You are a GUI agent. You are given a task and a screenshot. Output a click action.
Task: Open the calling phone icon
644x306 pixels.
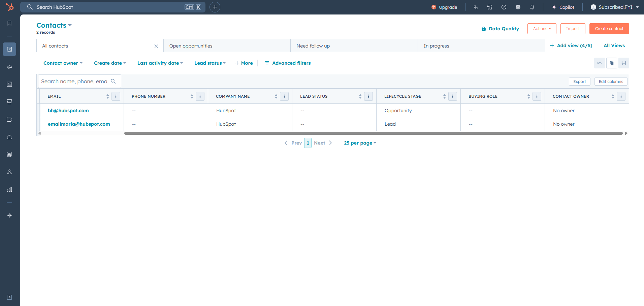tap(476, 7)
